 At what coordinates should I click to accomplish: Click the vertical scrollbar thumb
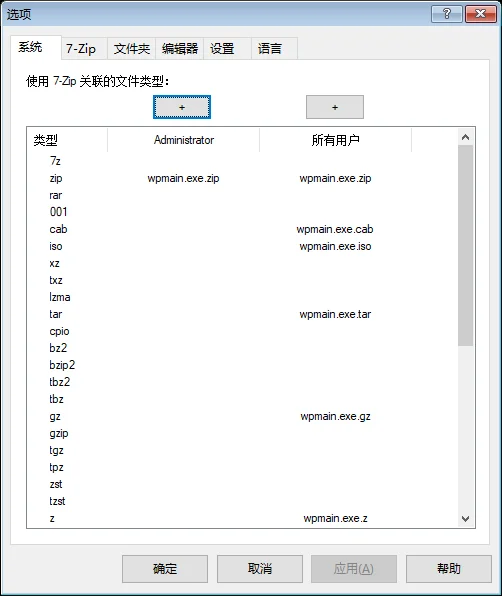(x=465, y=246)
